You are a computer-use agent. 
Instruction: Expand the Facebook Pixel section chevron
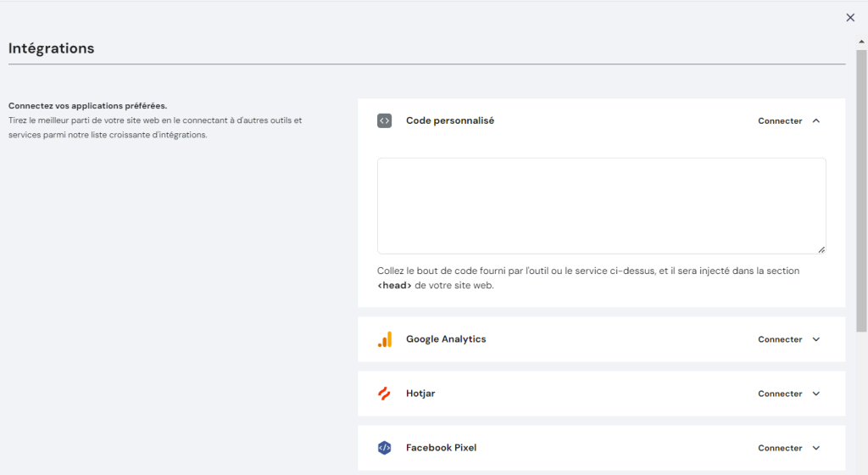coord(816,448)
